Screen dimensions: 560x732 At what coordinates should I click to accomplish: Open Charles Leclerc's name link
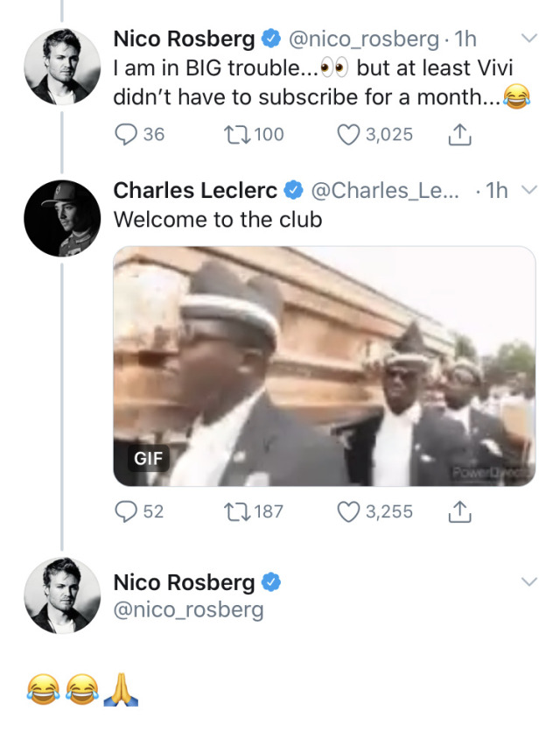[x=195, y=190]
